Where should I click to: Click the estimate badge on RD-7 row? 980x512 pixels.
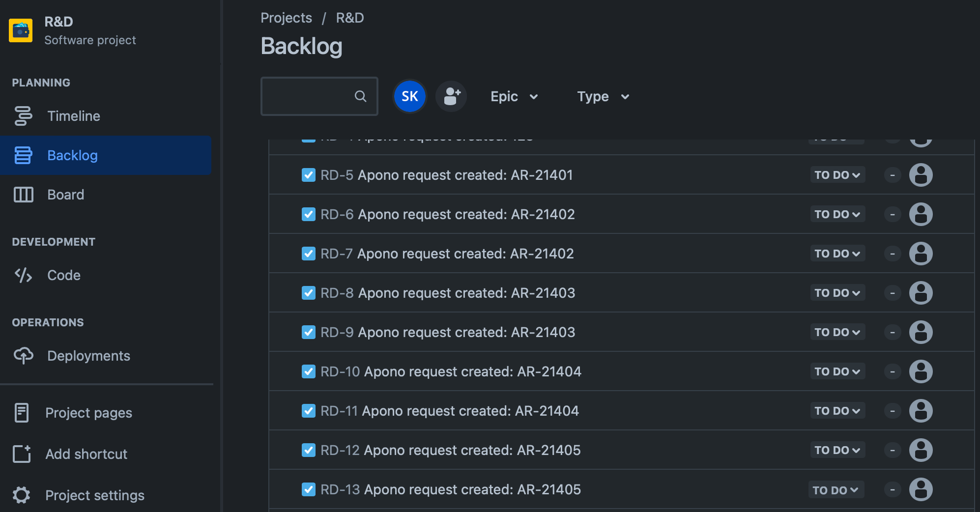(892, 254)
